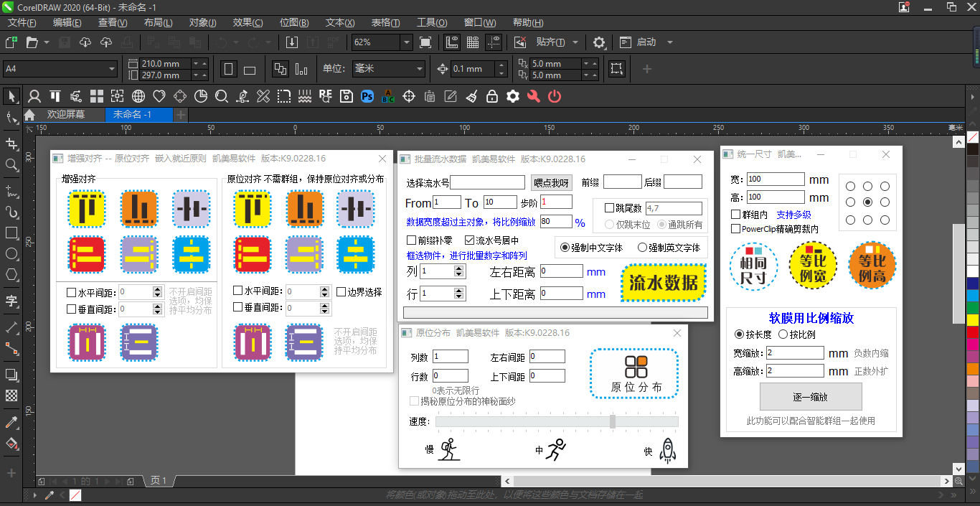Image resolution: width=980 pixels, height=506 pixels.
Task: Click the 流水数据 button
Action: (663, 284)
